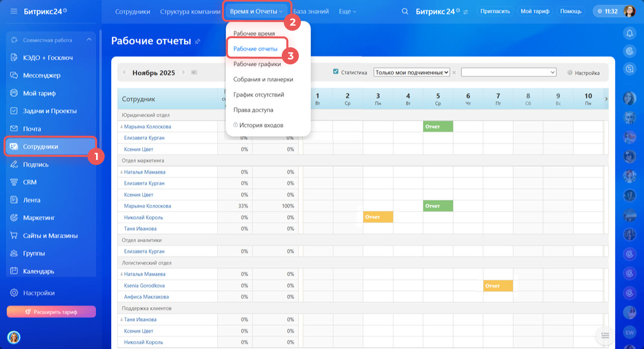Open the hamburger menu next to Битрикс24 logo
Viewport: 644px width, 349px height.
[14, 11]
